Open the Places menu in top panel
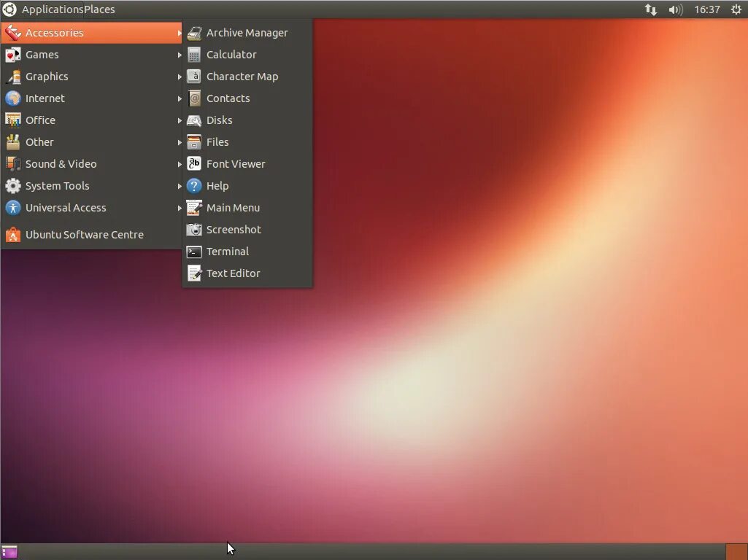 point(99,9)
